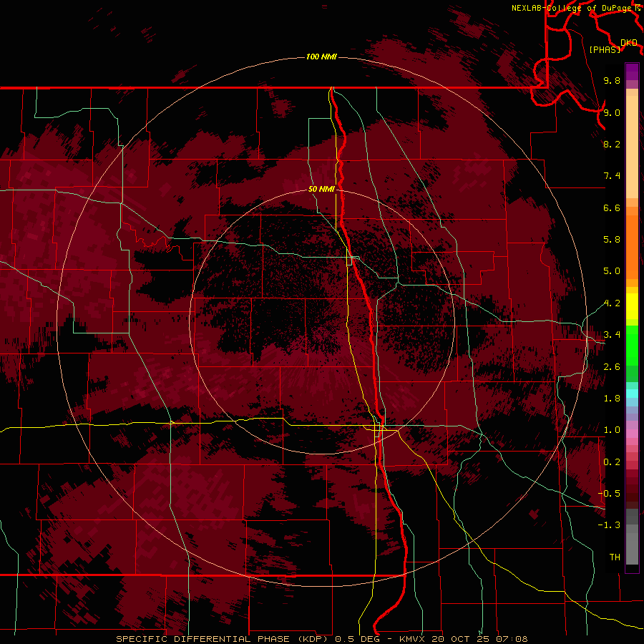Click the 1.8 scale label
This screenshot has height=644, width=644.
pos(612,399)
